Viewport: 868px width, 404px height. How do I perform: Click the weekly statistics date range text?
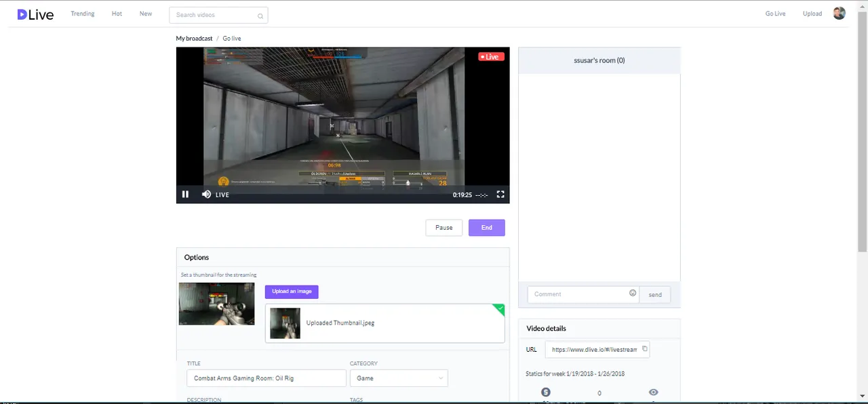pos(575,373)
